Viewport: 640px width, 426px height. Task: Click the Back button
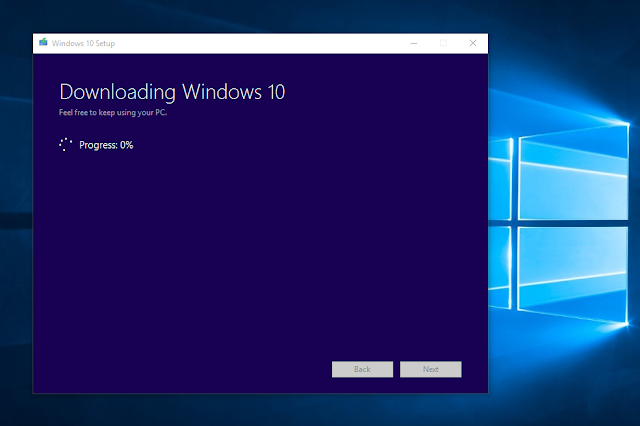362,369
